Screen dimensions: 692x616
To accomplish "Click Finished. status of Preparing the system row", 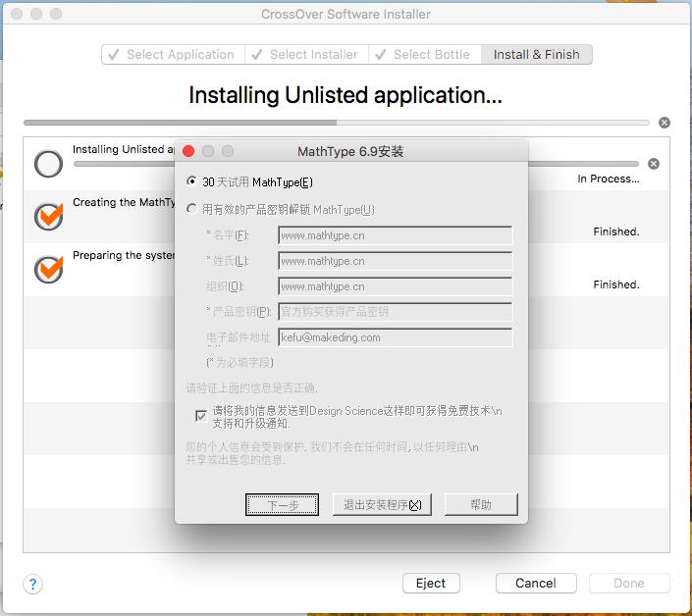I will pos(616,284).
